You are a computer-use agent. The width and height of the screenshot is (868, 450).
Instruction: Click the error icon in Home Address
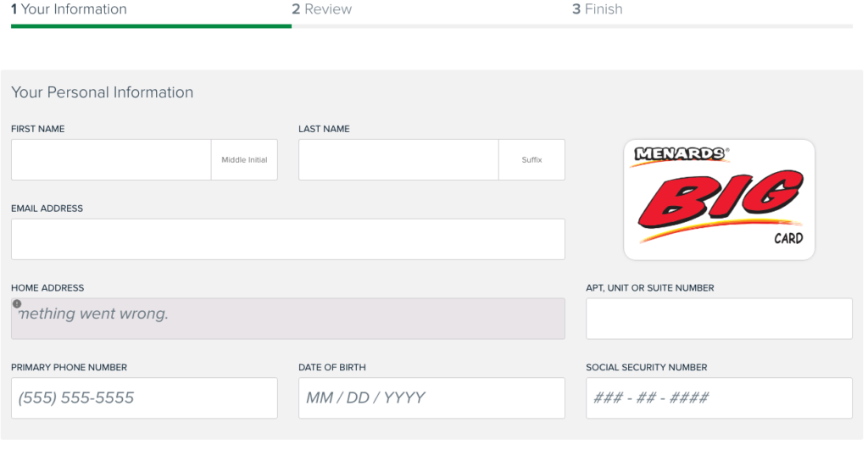pos(17,304)
